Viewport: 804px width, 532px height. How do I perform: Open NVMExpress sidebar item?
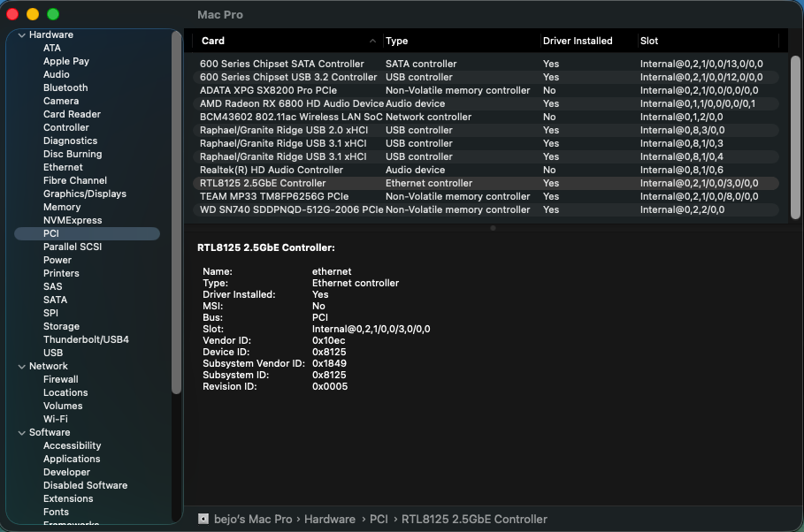(73, 220)
